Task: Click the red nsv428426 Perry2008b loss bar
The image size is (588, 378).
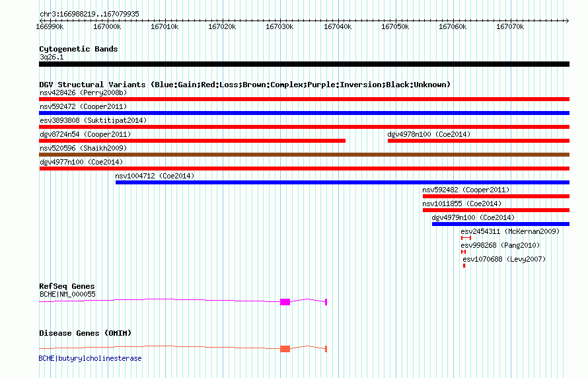Action: (304, 99)
